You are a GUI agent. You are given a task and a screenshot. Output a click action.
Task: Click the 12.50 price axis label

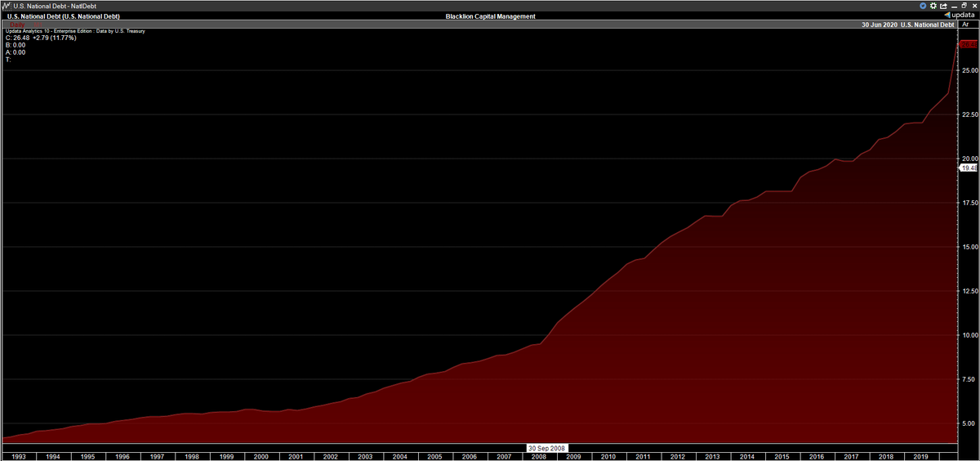click(969, 291)
